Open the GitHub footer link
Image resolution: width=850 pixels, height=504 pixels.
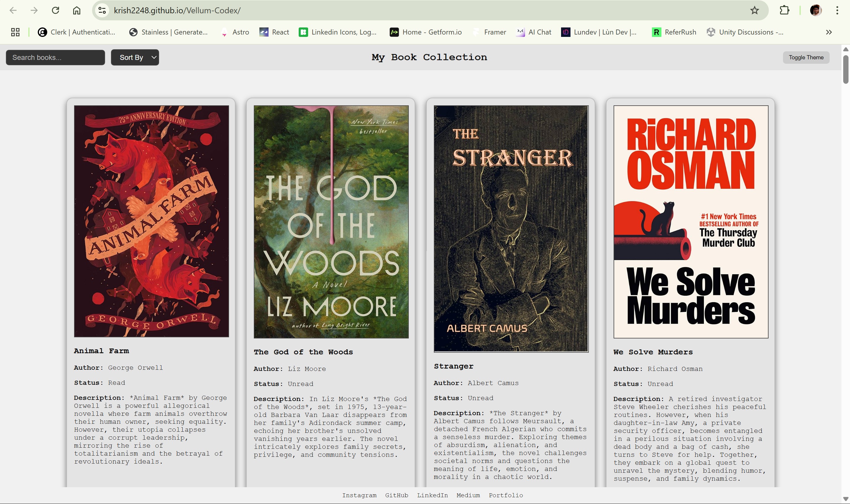click(x=397, y=495)
